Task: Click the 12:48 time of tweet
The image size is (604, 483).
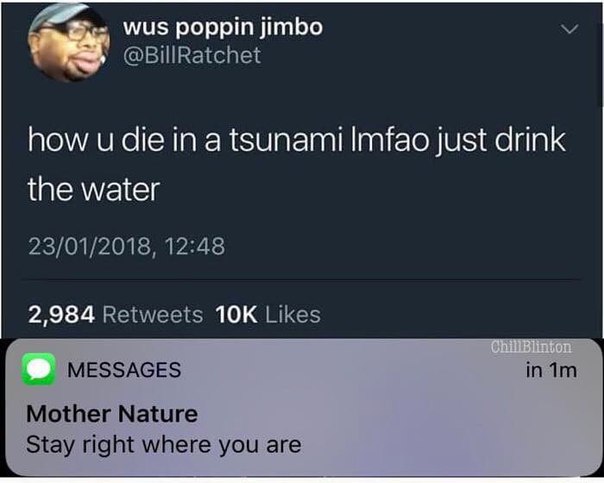Action: click(195, 247)
